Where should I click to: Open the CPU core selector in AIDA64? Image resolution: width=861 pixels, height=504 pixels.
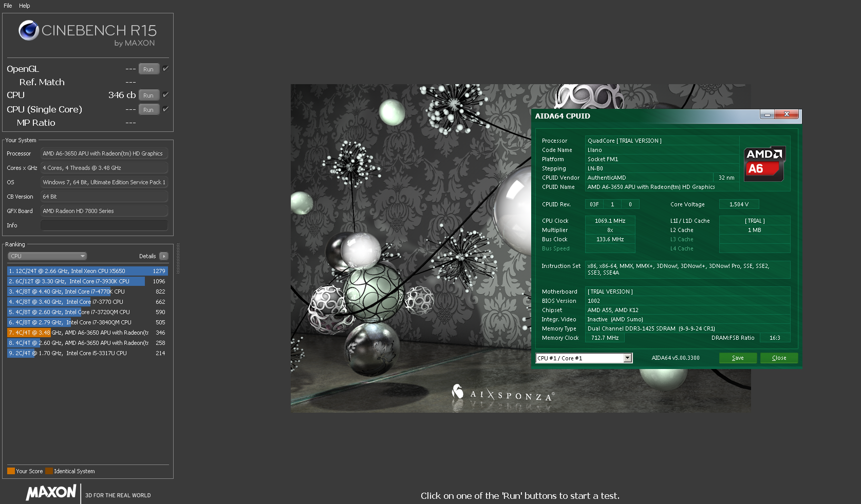pyautogui.click(x=584, y=358)
